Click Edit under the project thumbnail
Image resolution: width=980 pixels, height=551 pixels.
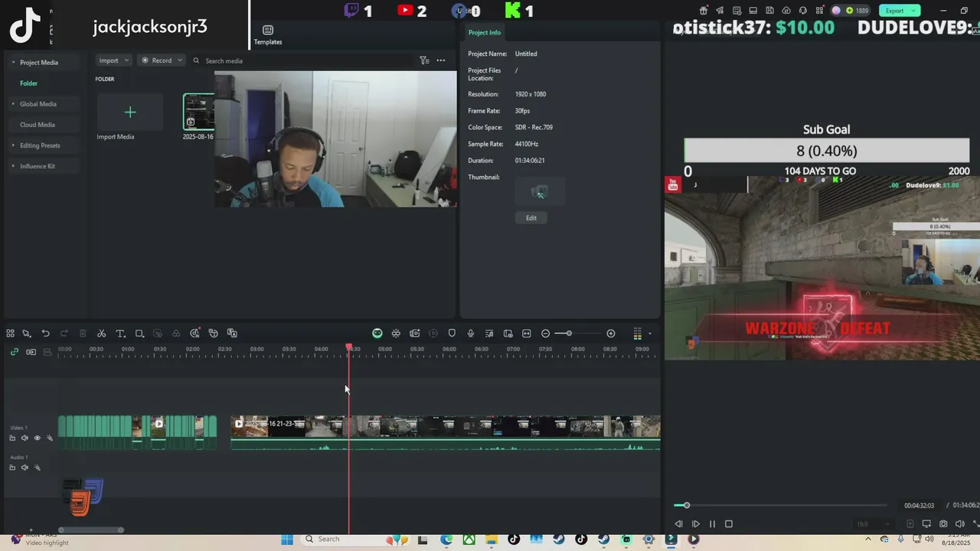[x=531, y=218]
